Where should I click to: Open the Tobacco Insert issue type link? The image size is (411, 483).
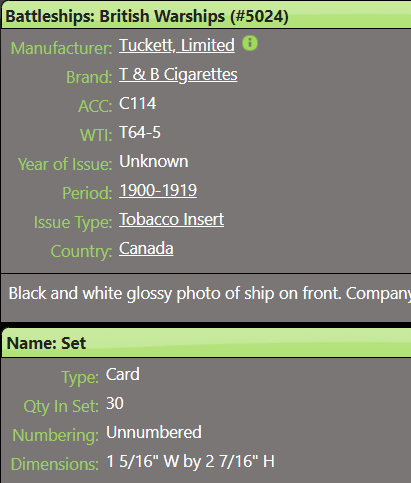coord(171,220)
